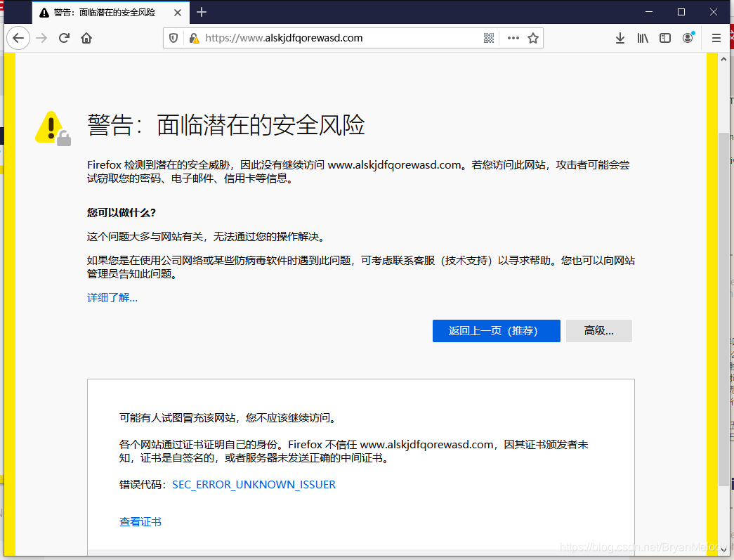This screenshot has height=560, width=734.
Task: Click the vertical scrollbar thumb
Action: (x=723, y=309)
